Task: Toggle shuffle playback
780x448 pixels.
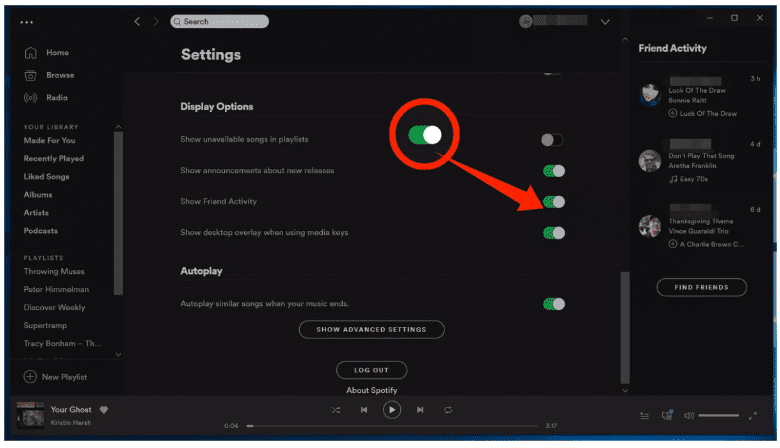Action: click(x=336, y=410)
